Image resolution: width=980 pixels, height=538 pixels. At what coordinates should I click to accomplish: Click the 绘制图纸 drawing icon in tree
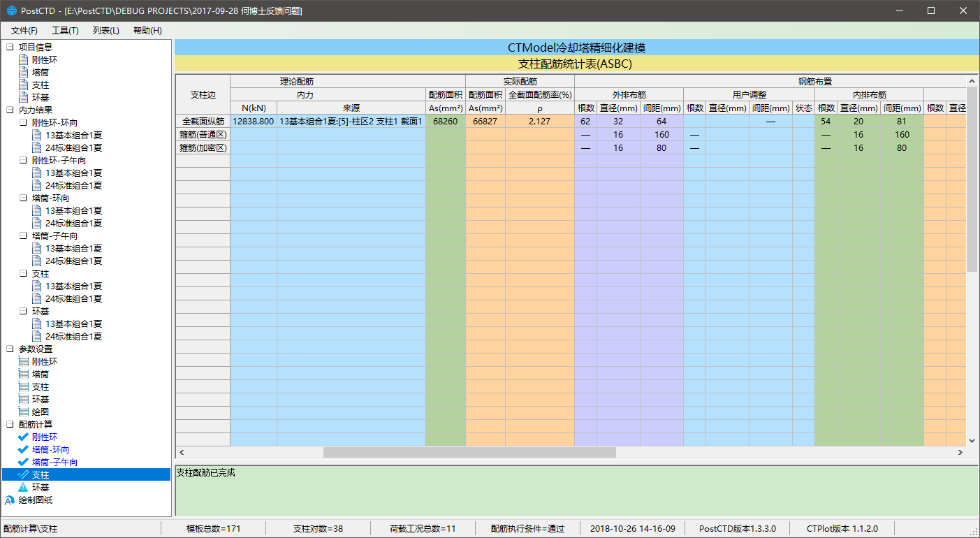tap(10, 500)
